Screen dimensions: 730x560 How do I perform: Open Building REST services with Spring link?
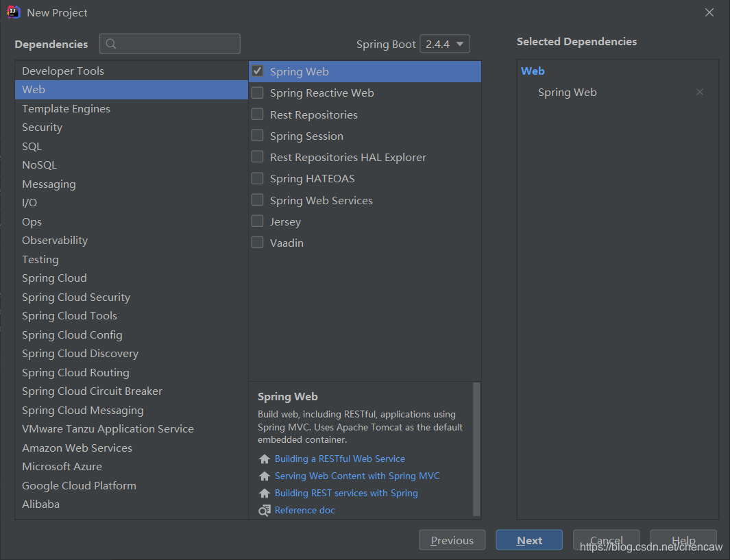point(346,493)
